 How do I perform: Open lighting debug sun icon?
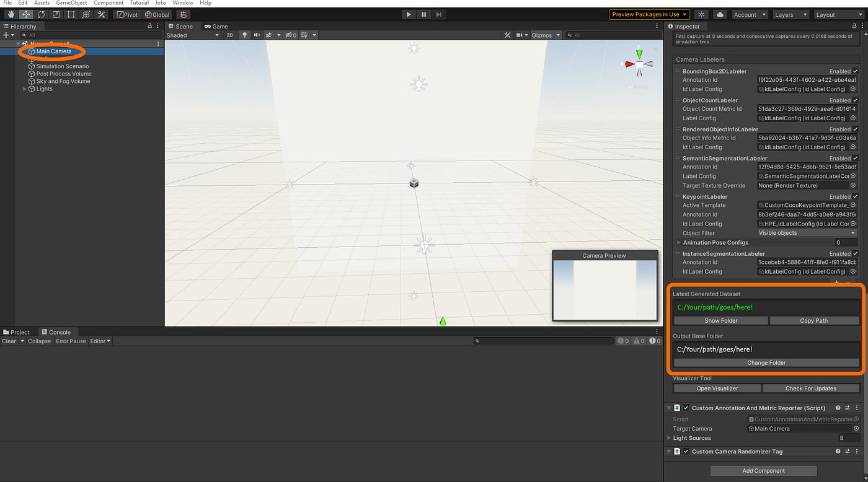(x=701, y=14)
